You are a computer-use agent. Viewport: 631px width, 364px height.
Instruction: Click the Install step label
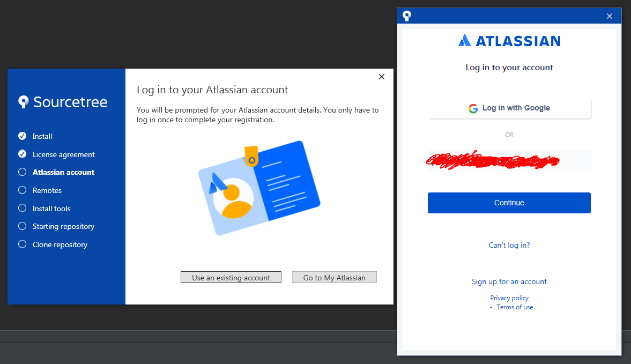pos(42,136)
